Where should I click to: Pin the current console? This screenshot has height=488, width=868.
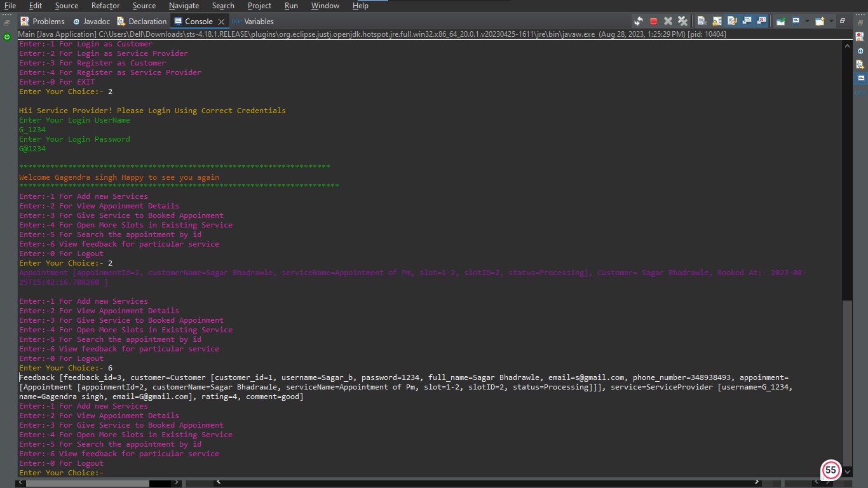[780, 21]
